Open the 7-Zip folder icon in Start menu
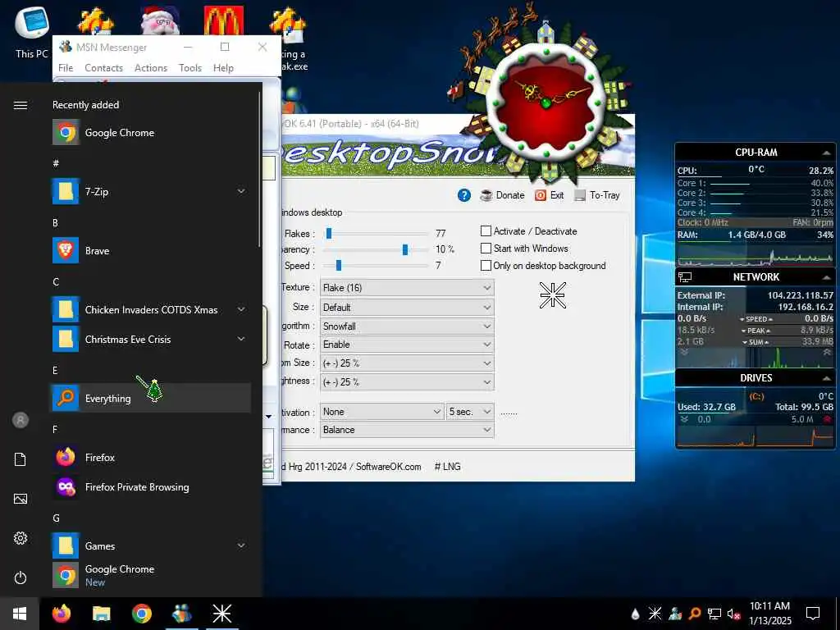The height and width of the screenshot is (630, 840). pos(66,191)
